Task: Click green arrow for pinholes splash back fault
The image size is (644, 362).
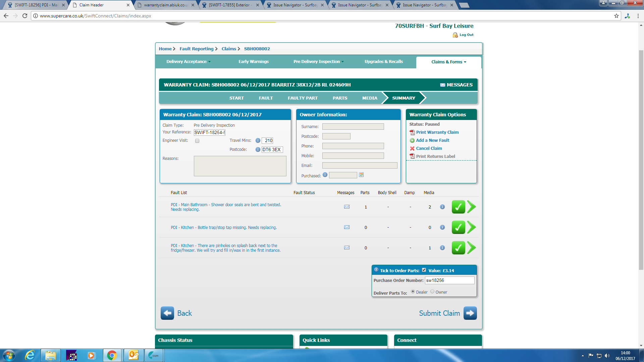Action: tap(472, 248)
